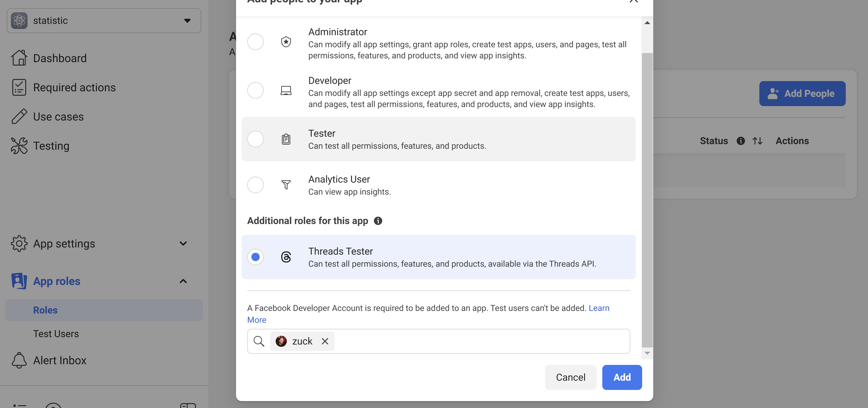The width and height of the screenshot is (868, 408).
Task: Close the Add people dialog
Action: [634, 1]
